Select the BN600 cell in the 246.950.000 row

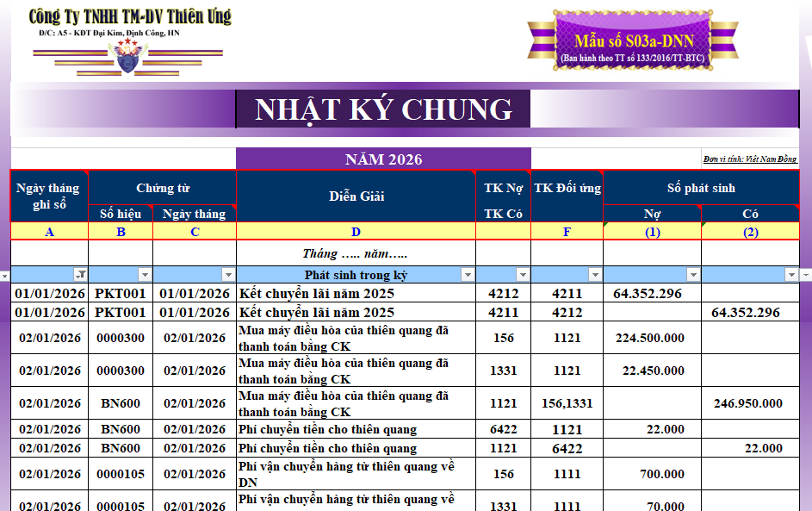pos(121,403)
